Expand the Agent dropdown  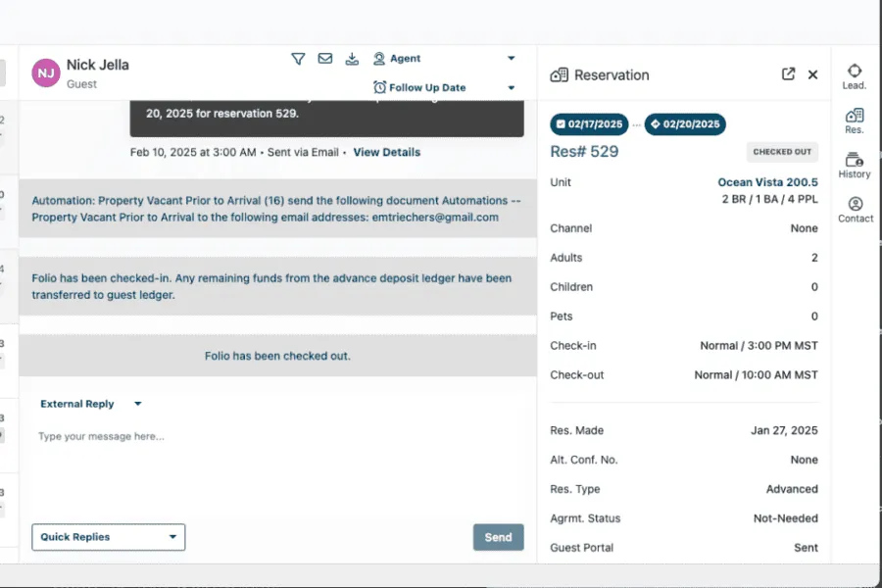point(444,59)
